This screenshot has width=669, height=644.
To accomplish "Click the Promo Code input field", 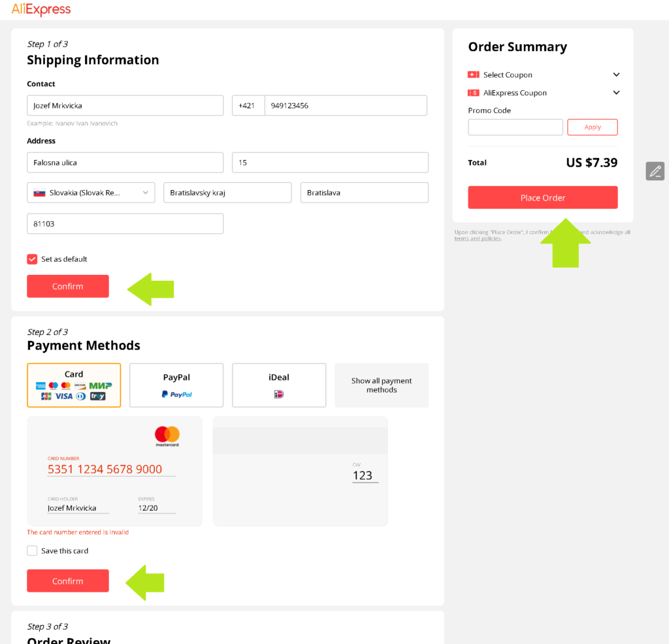I will click(515, 127).
